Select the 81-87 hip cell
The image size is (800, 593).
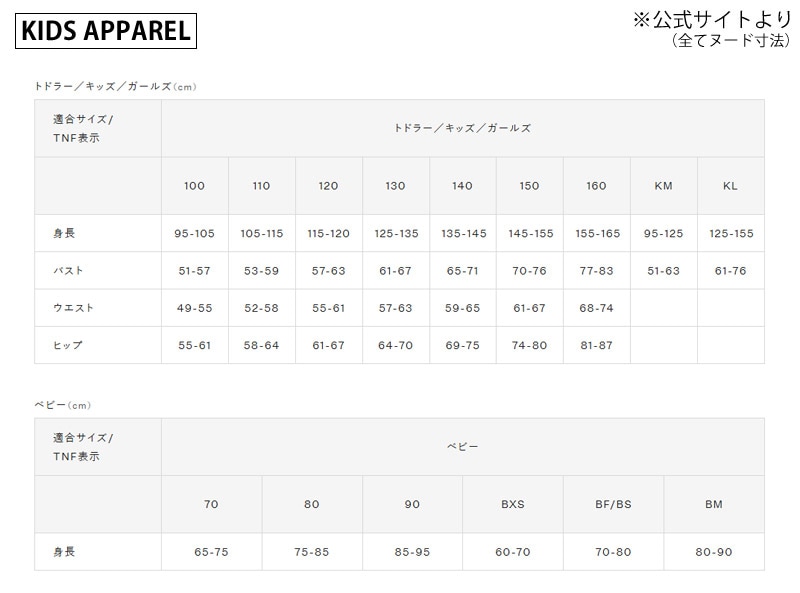(x=597, y=345)
